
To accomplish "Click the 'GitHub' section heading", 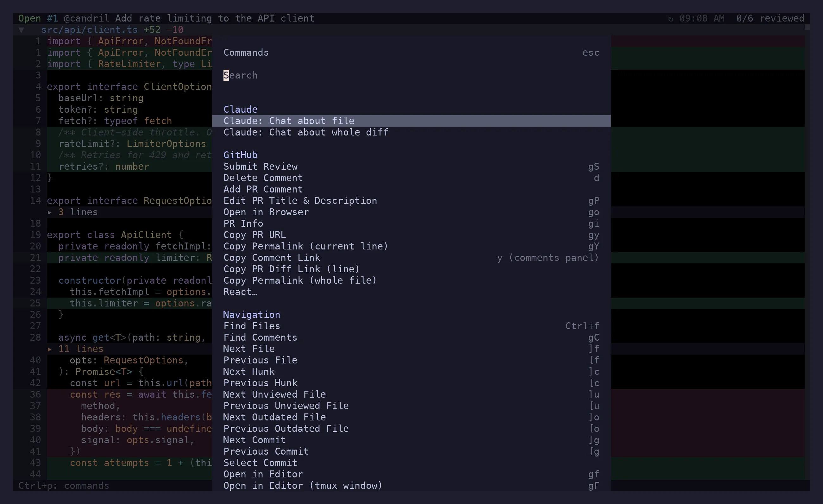I will pyautogui.click(x=240, y=155).
